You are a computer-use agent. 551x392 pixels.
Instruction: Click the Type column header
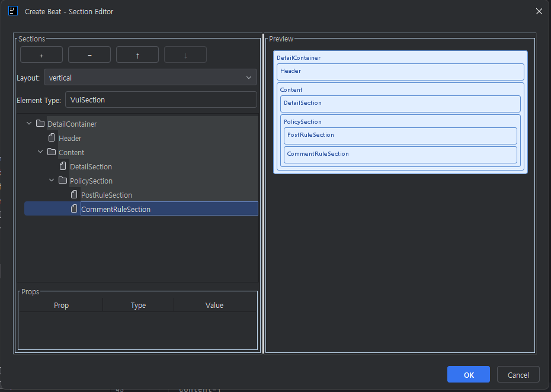click(x=138, y=305)
